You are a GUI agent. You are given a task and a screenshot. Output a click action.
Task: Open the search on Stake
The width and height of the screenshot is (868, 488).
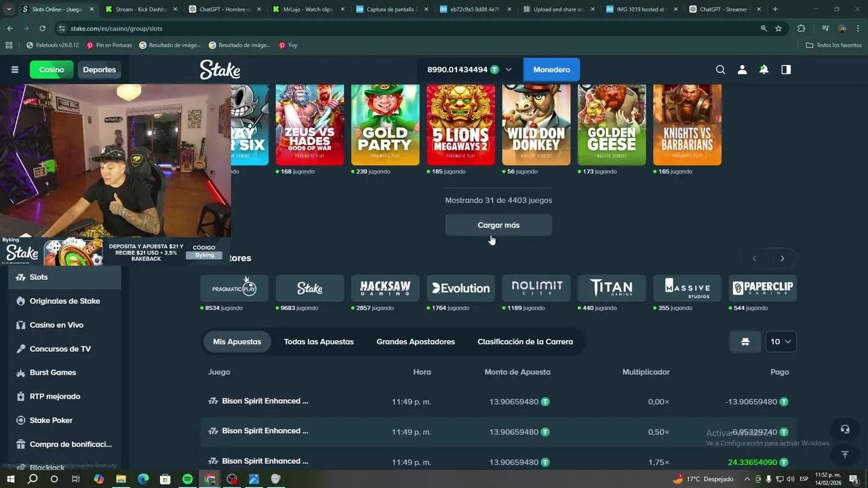click(x=720, y=69)
